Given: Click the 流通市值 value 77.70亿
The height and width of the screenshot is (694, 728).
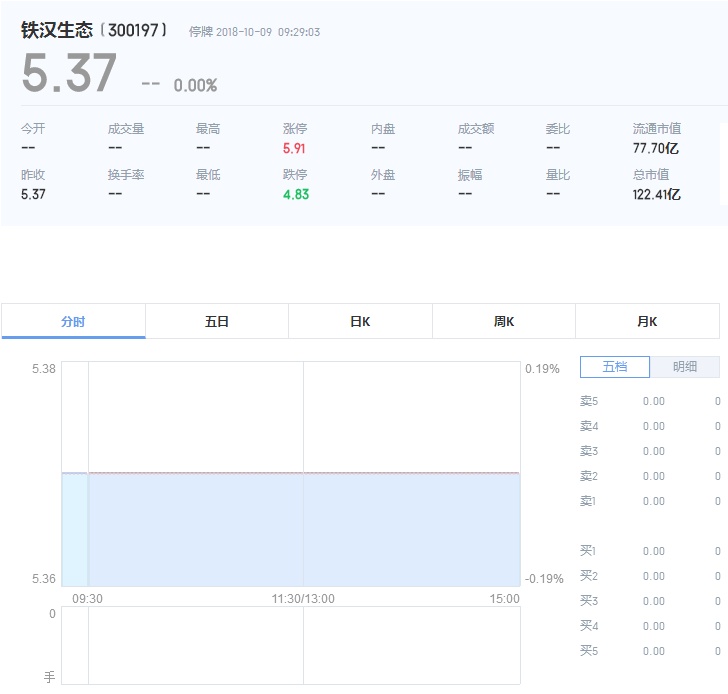Looking at the screenshot, I should coord(656,148).
